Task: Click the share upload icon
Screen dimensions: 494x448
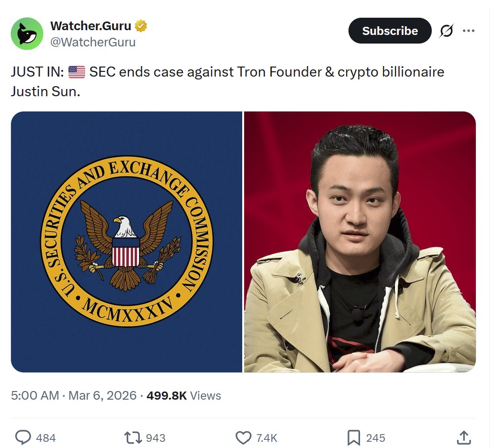Action: tap(464, 437)
